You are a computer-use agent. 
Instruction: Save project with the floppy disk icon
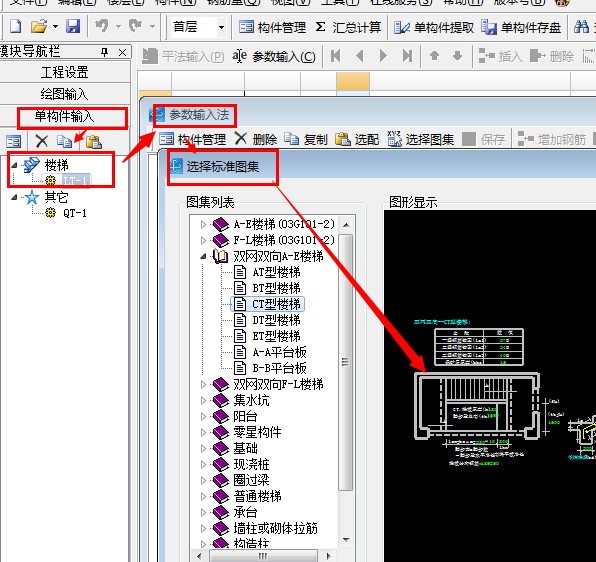pyautogui.click(x=73, y=27)
